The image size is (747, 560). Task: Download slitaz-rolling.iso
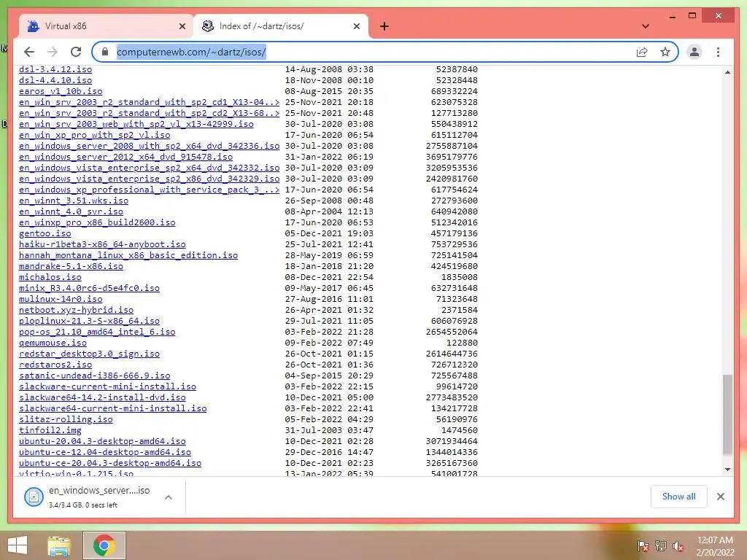tap(66, 420)
